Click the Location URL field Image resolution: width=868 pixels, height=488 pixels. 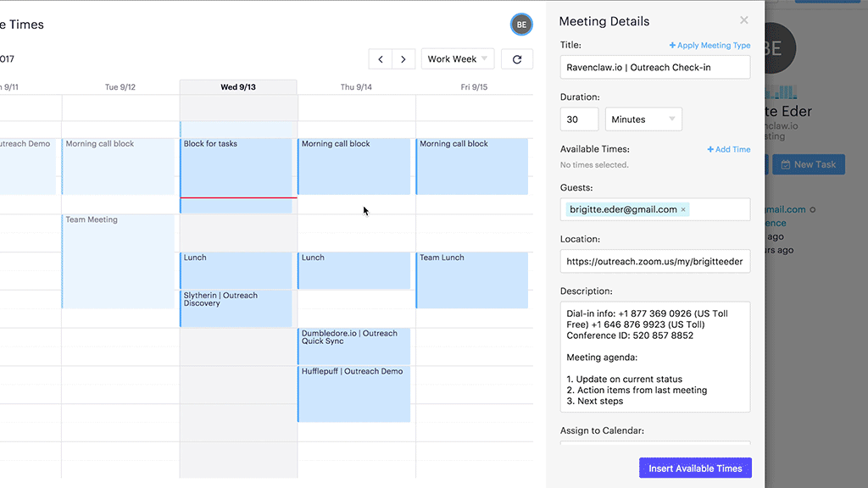(654, 262)
